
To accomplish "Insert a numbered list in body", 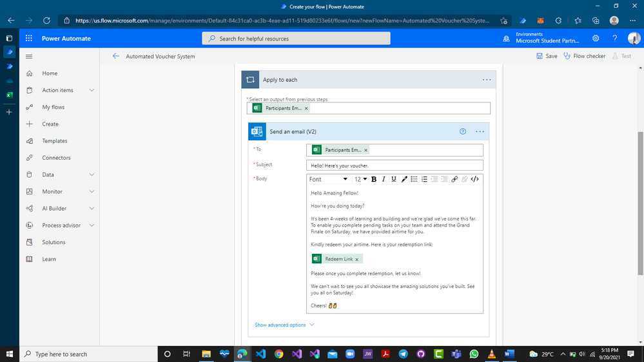I will 424,179.
